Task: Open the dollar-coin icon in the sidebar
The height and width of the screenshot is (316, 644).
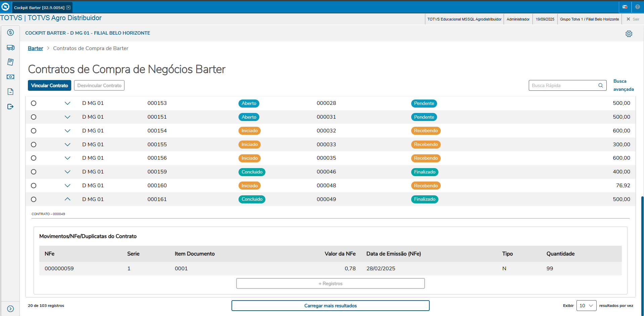Action: (10, 33)
